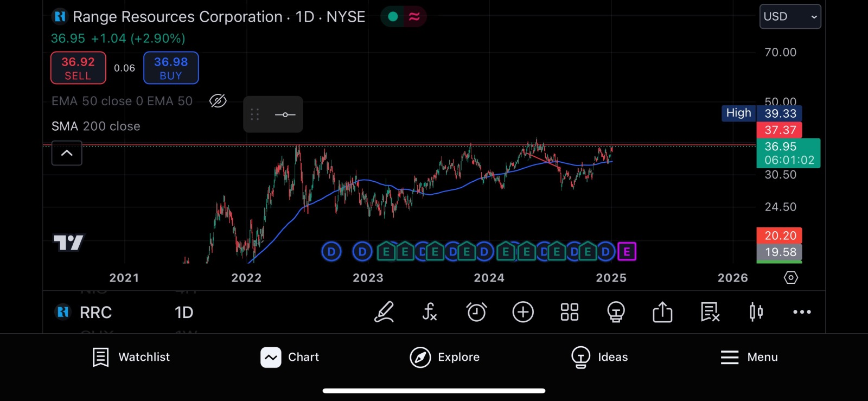Image resolution: width=868 pixels, height=401 pixels.
Task: Switch to the Chart tab
Action: coord(290,357)
